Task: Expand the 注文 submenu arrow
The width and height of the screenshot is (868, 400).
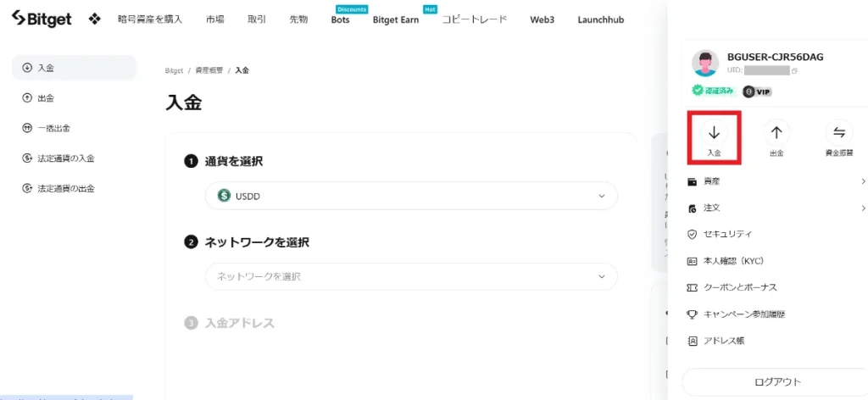Action: (863, 208)
